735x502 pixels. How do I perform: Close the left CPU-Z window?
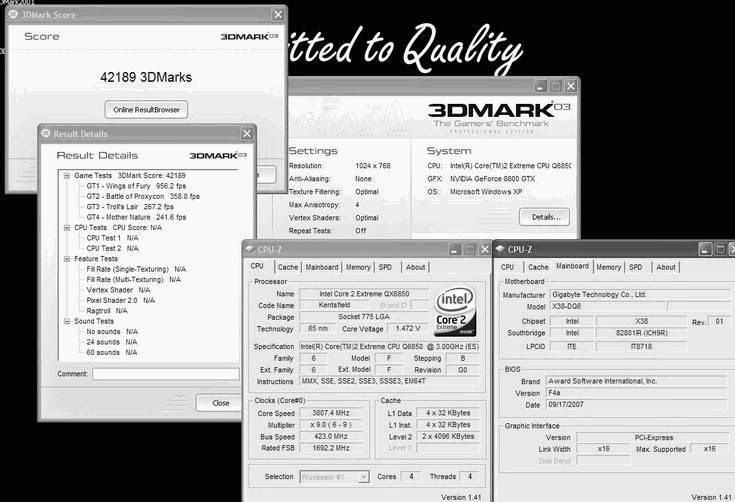[x=485, y=250]
